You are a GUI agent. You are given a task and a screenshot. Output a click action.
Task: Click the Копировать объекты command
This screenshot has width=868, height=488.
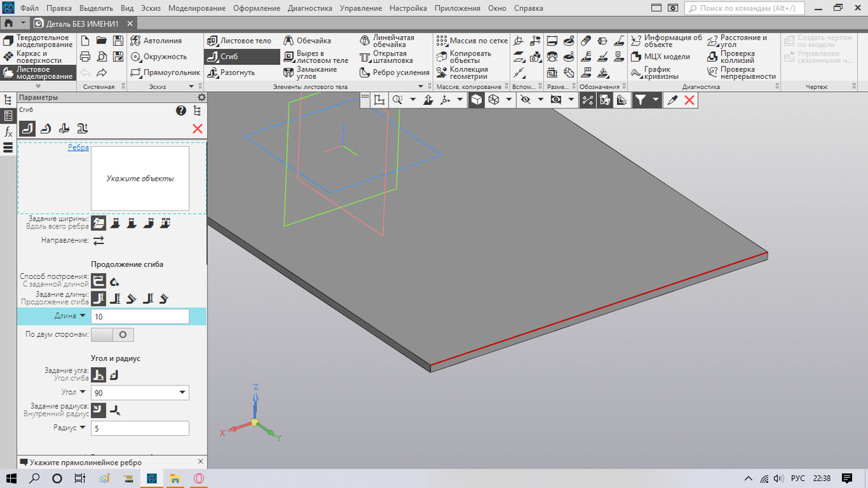click(x=464, y=56)
